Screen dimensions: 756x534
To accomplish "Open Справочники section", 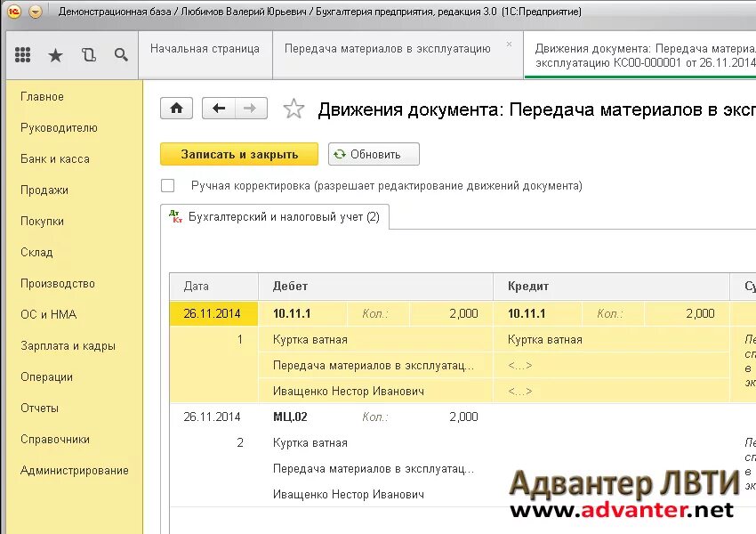I will (x=55, y=439).
